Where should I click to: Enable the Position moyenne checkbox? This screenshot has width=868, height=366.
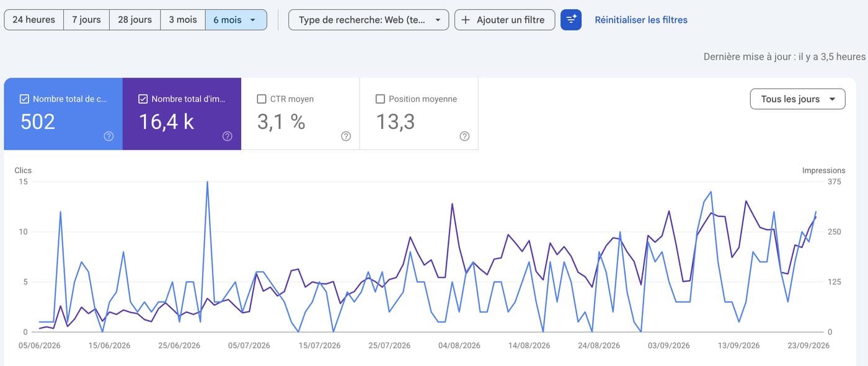tap(380, 99)
